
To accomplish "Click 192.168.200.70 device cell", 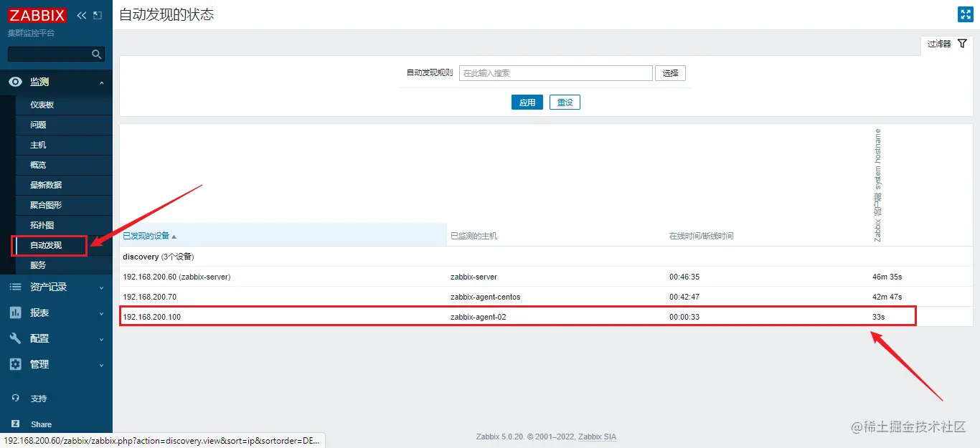I will [x=149, y=297].
